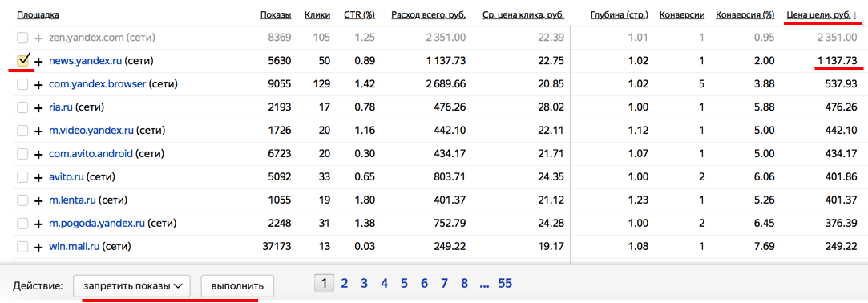Sort by the Показы column header
The image size is (868, 303).
coord(276,15)
